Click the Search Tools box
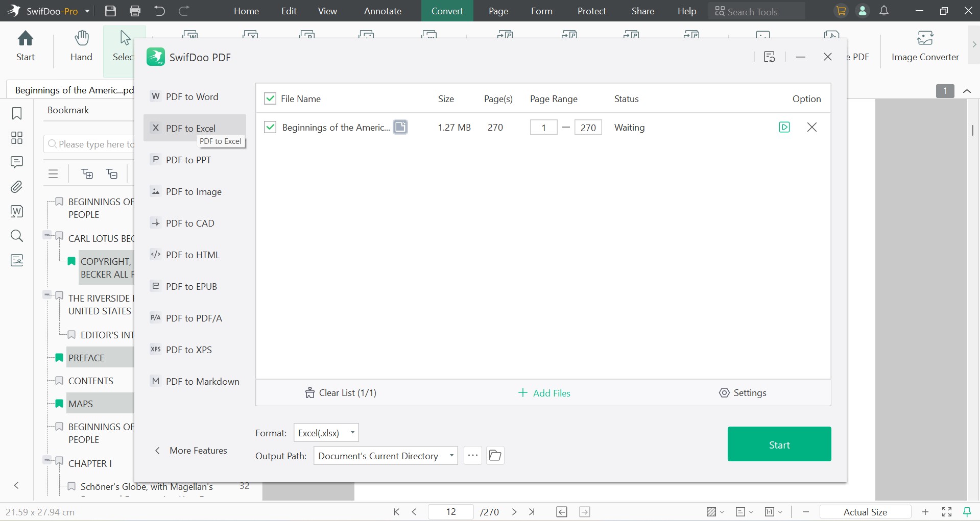This screenshot has width=980, height=521. point(756,11)
